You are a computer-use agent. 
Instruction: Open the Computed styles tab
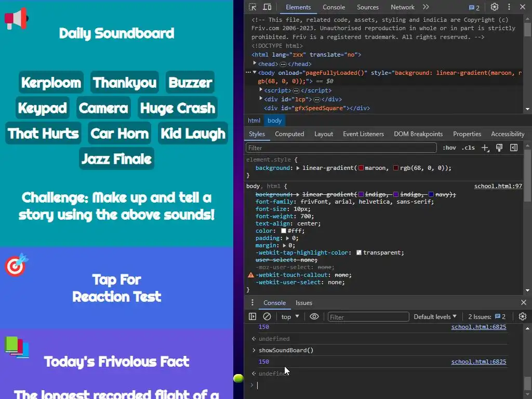[x=289, y=134]
